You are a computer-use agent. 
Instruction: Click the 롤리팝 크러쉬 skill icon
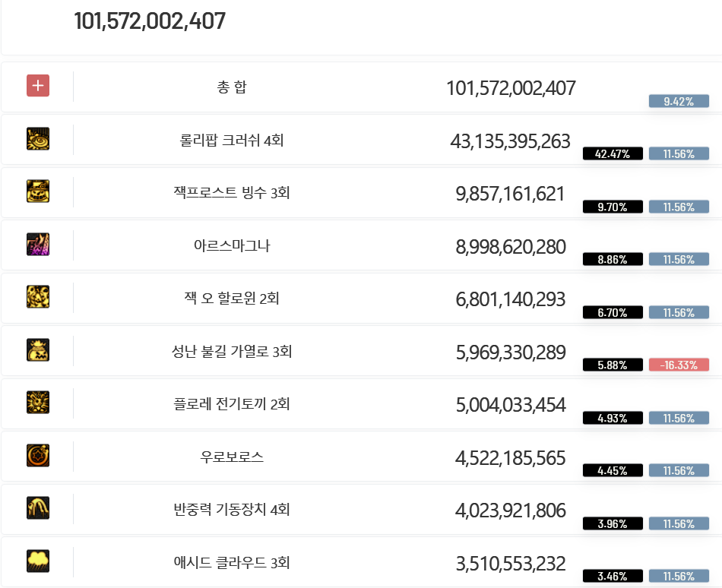pyautogui.click(x=38, y=138)
